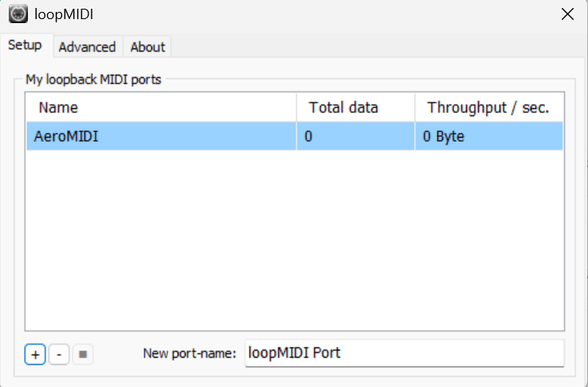The width and height of the screenshot is (588, 387).
Task: Click the Total data value 0 cell
Action: pyautogui.click(x=355, y=136)
